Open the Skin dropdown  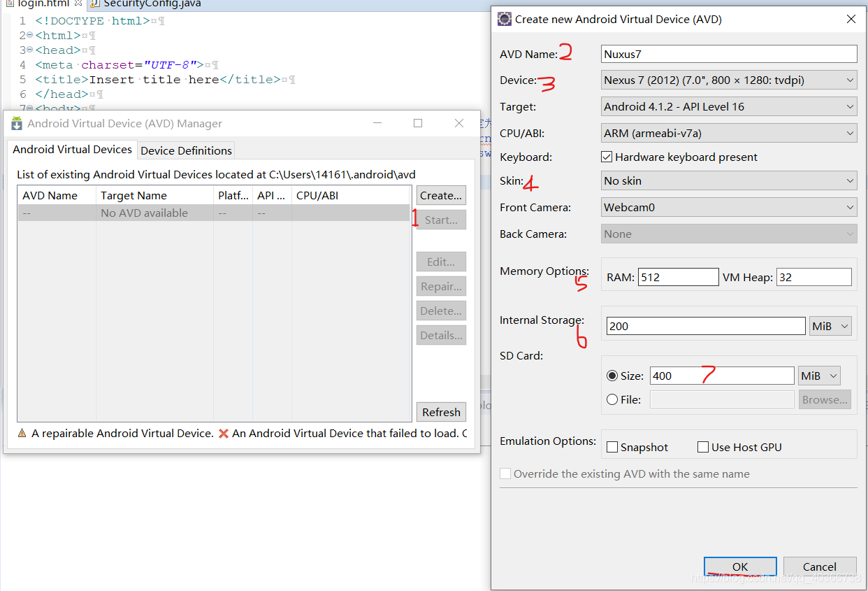729,180
